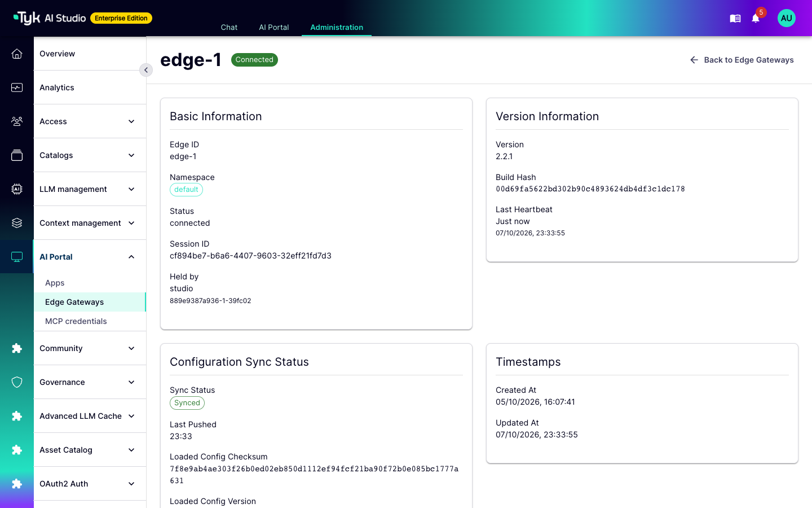This screenshot has width=812, height=508.
Task: Switch to the Chat tab
Action: pos(229,27)
